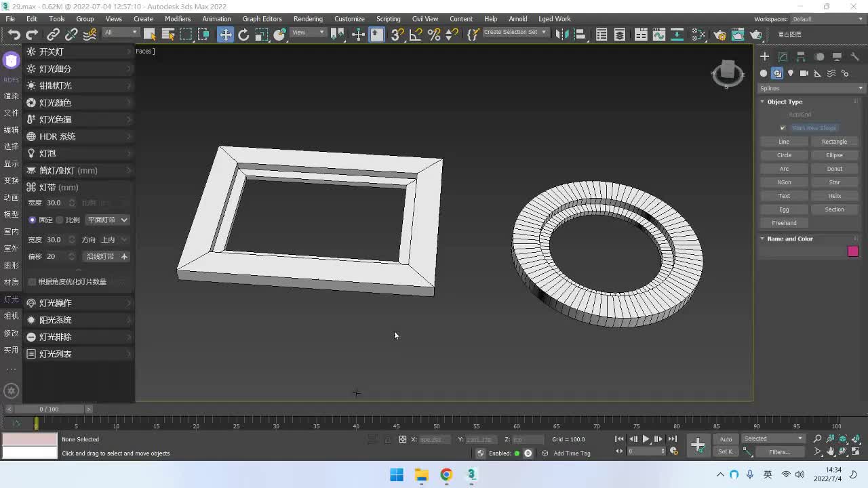Open the Modifiers menu
Viewport: 868px width, 488px height.
[178, 19]
